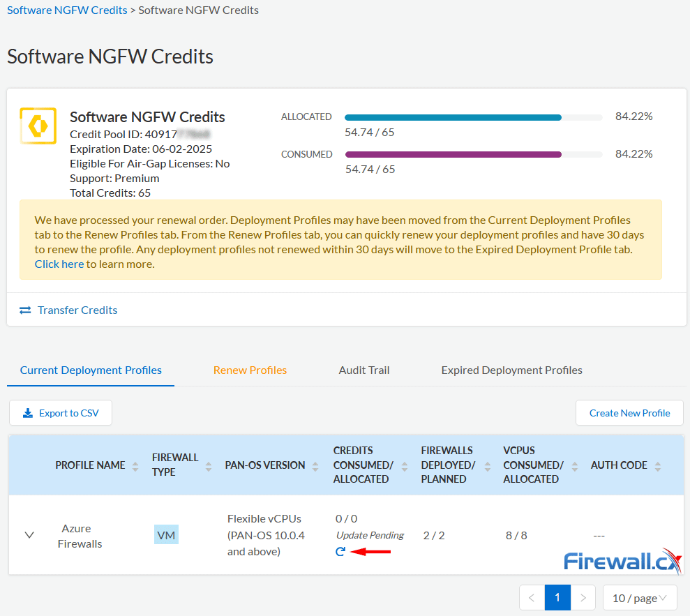Viewport: 690px width, 616px height.
Task: Click the refresh icon under Update Pending
Action: click(340, 551)
